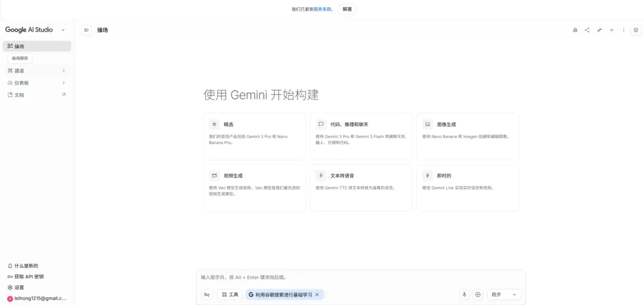
Task: Click the 启用保存 button
Action: pyautogui.click(x=20, y=58)
